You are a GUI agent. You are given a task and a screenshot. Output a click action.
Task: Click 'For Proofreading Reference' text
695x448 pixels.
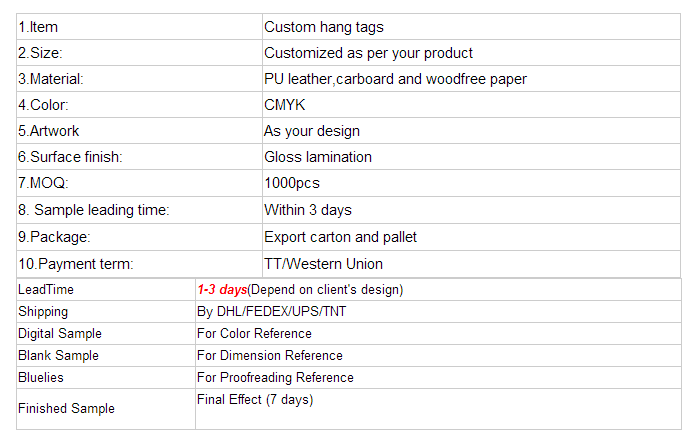tap(275, 378)
